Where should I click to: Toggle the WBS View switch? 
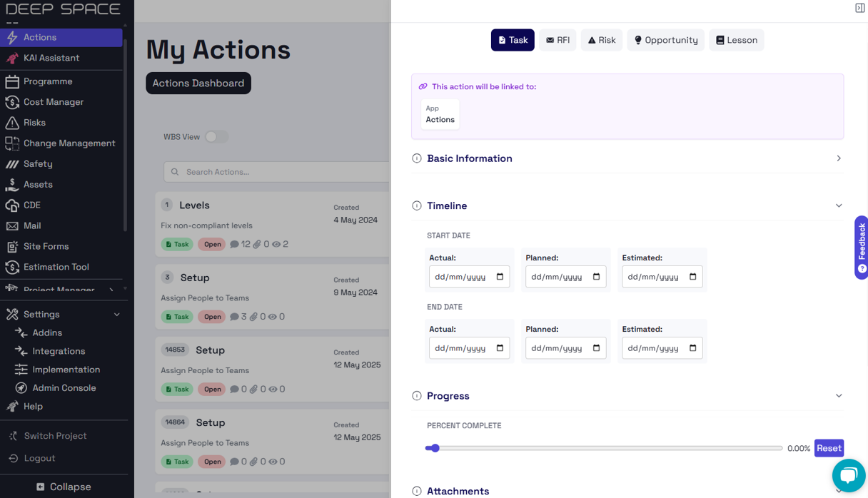pos(216,136)
